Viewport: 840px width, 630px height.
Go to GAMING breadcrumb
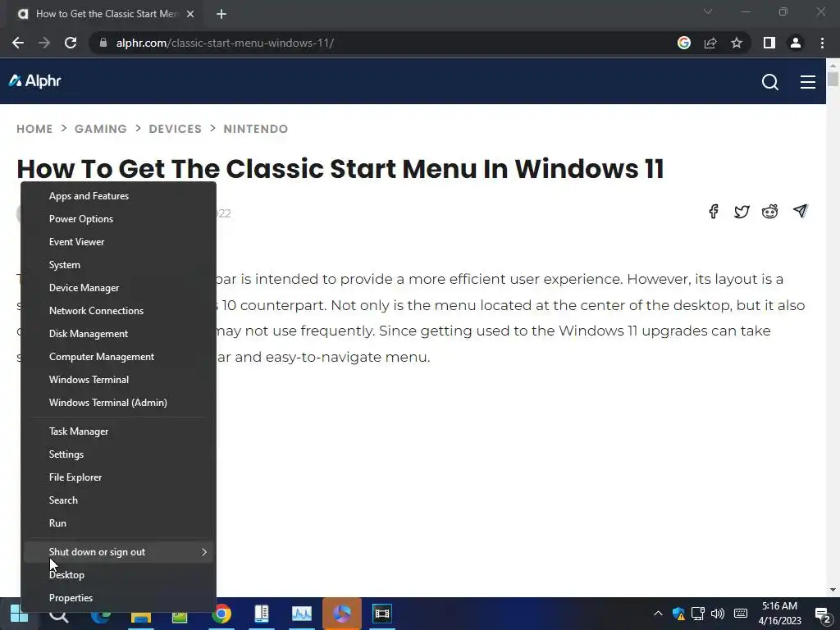pos(101,129)
